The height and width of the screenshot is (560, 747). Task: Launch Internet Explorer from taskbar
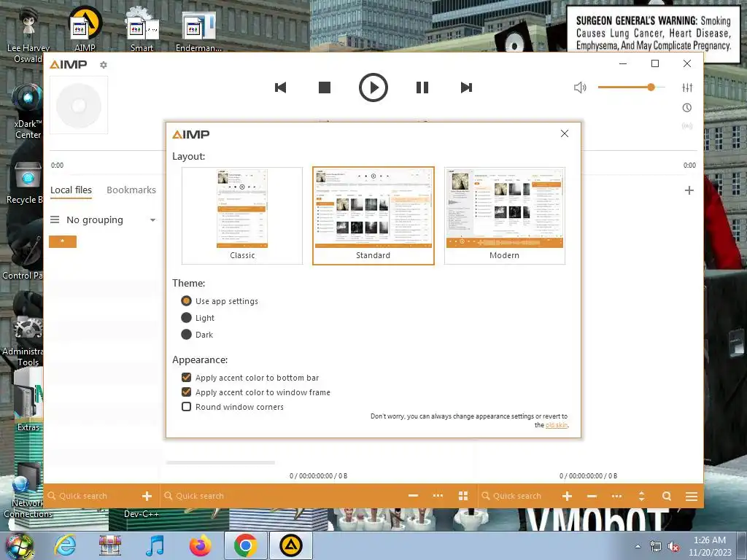65,545
